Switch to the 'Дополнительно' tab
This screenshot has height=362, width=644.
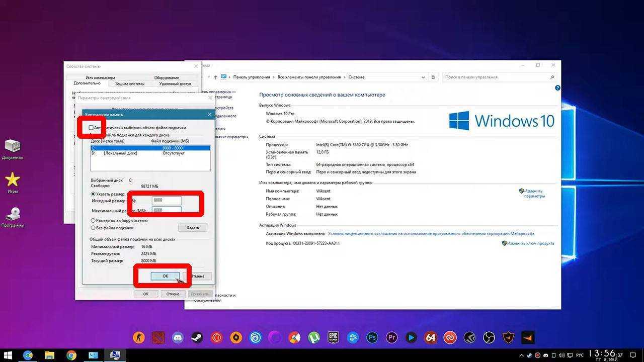click(x=87, y=83)
